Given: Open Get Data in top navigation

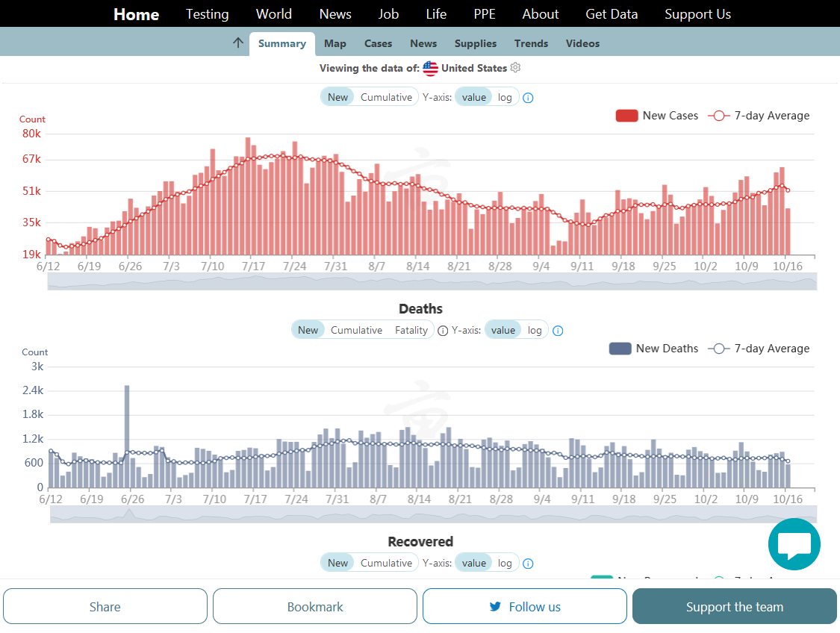Looking at the screenshot, I should pos(612,14).
